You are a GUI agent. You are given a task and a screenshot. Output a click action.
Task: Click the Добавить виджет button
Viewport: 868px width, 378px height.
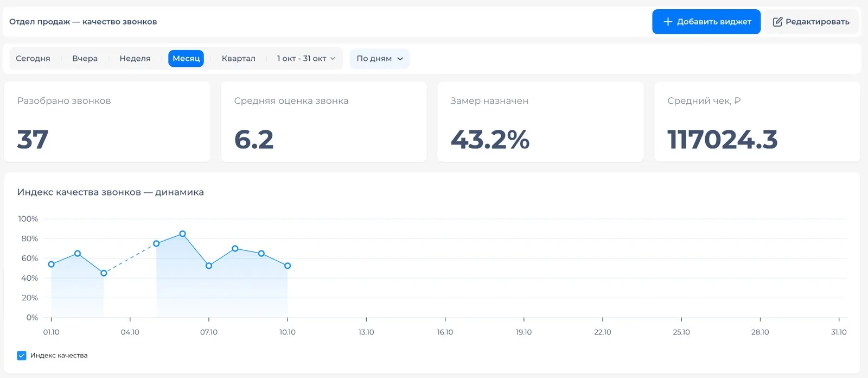point(706,22)
